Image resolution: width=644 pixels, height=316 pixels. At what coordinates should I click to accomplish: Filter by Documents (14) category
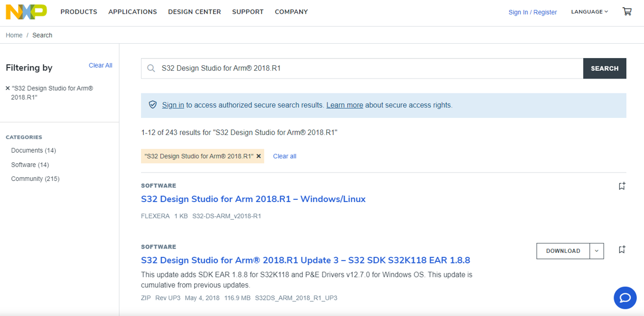pos(34,151)
